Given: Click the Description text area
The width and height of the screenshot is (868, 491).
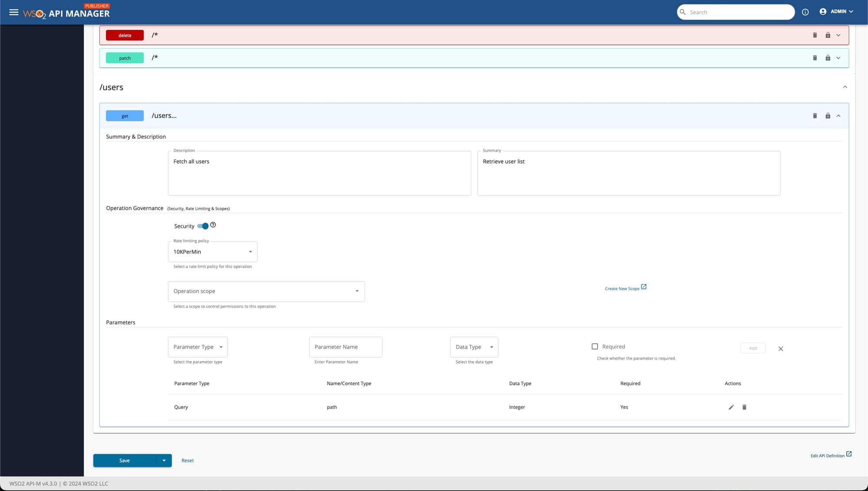Looking at the screenshot, I should tap(319, 173).
